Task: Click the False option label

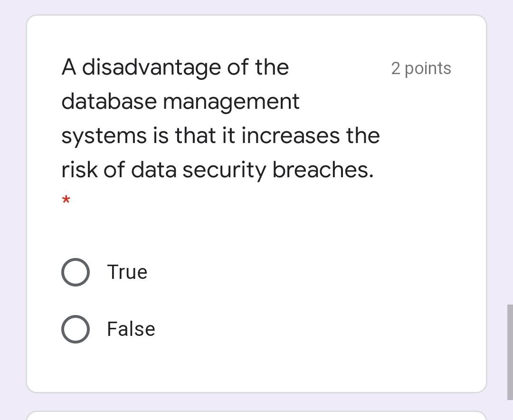Action: (131, 328)
